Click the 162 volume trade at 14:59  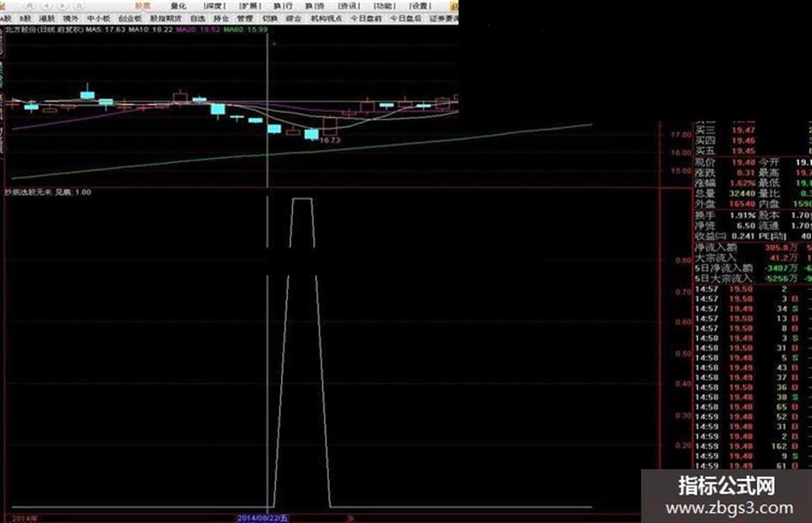(x=778, y=446)
